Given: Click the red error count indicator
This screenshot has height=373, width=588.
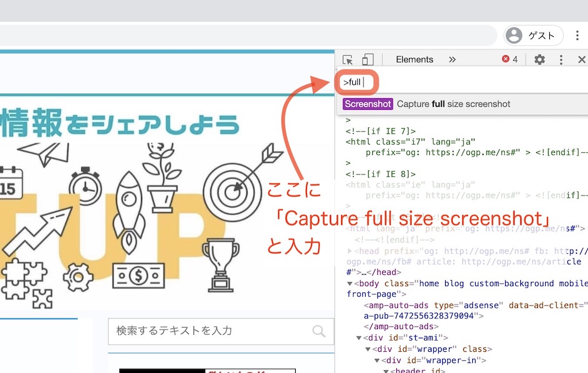Looking at the screenshot, I should click(x=510, y=59).
